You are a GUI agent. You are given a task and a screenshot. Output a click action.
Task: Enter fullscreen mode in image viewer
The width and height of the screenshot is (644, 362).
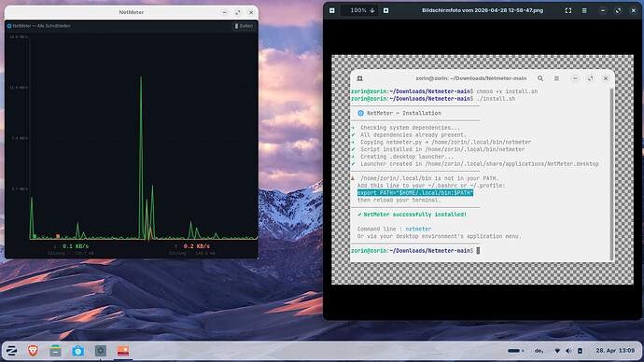pyautogui.click(x=568, y=10)
